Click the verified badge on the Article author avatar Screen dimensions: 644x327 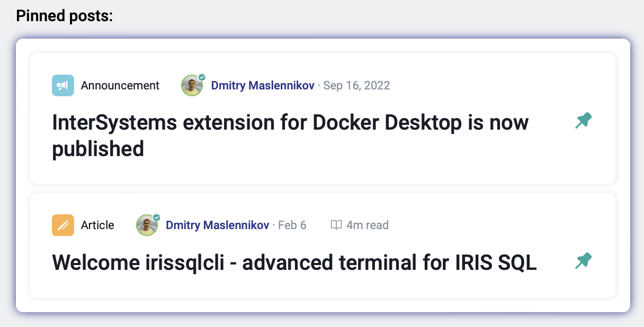(157, 217)
